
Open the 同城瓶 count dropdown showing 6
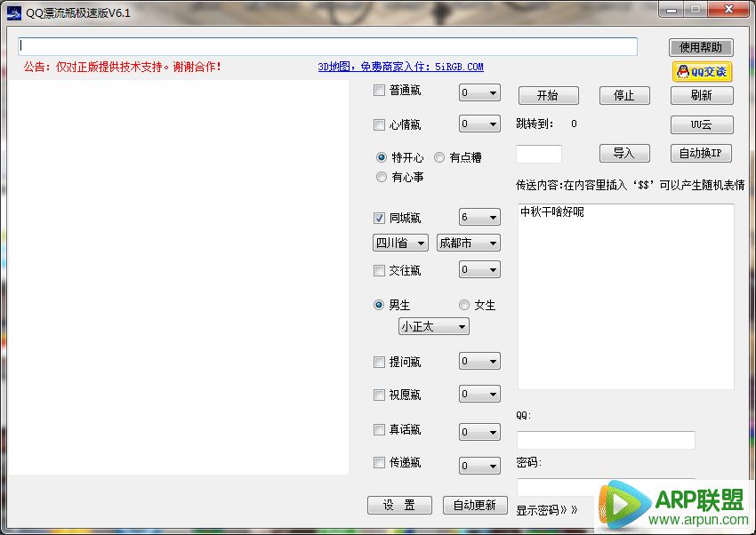coord(479,217)
